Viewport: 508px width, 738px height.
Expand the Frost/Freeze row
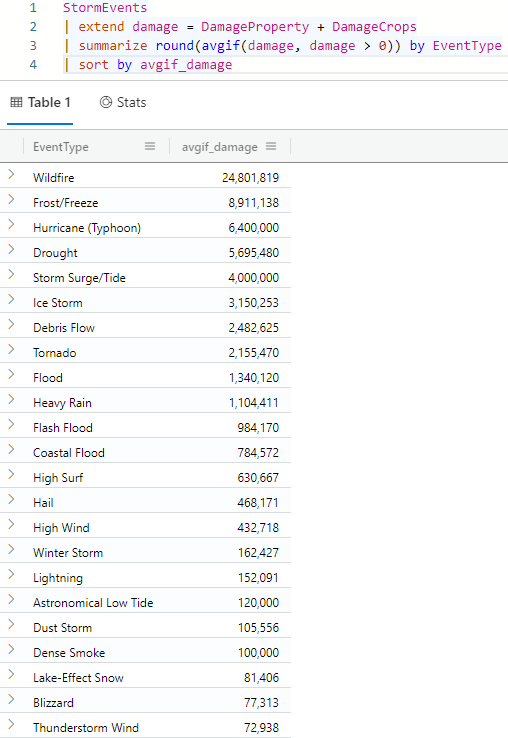[11, 200]
